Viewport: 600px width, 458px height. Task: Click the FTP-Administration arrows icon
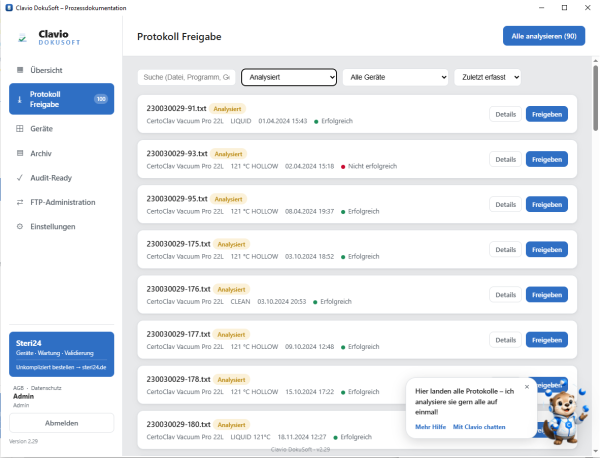point(20,202)
